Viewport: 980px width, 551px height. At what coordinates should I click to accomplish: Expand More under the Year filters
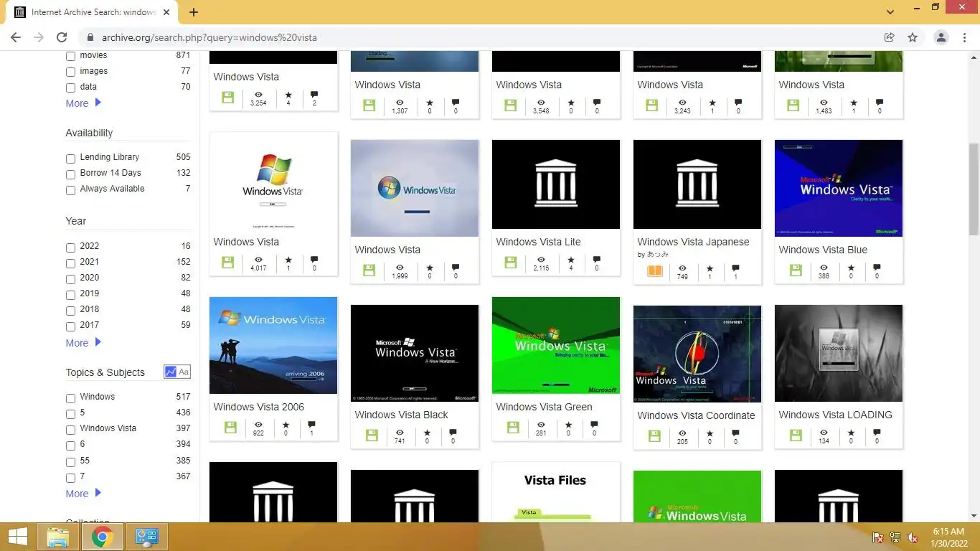tap(83, 343)
